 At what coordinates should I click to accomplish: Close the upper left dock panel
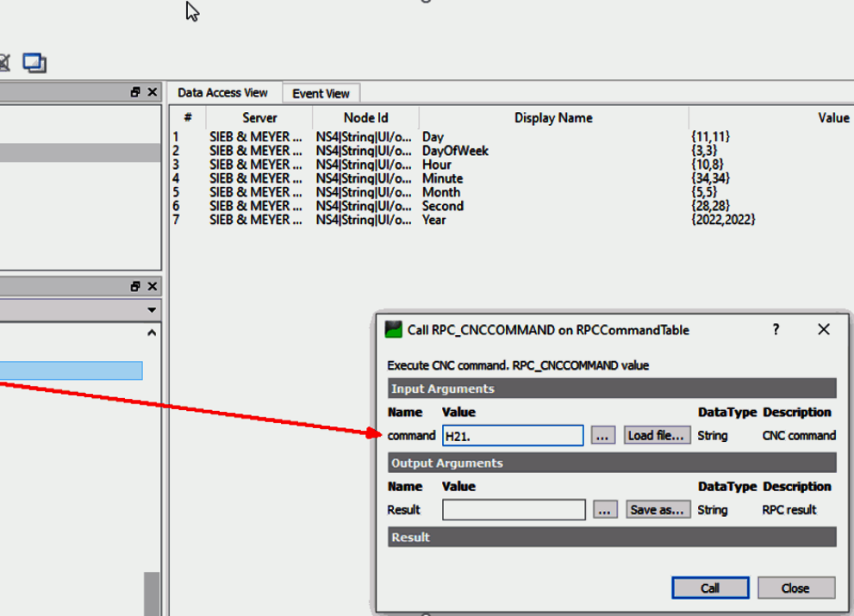tap(153, 92)
